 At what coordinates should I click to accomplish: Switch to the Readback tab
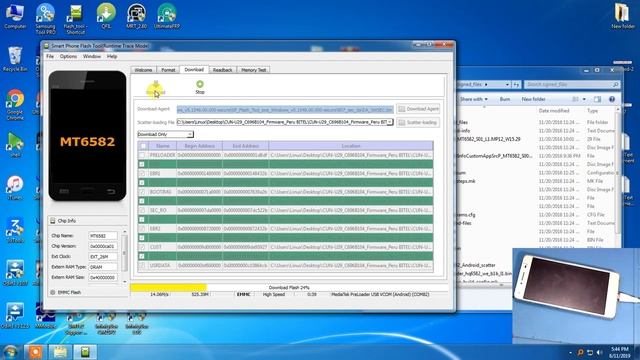pos(222,70)
